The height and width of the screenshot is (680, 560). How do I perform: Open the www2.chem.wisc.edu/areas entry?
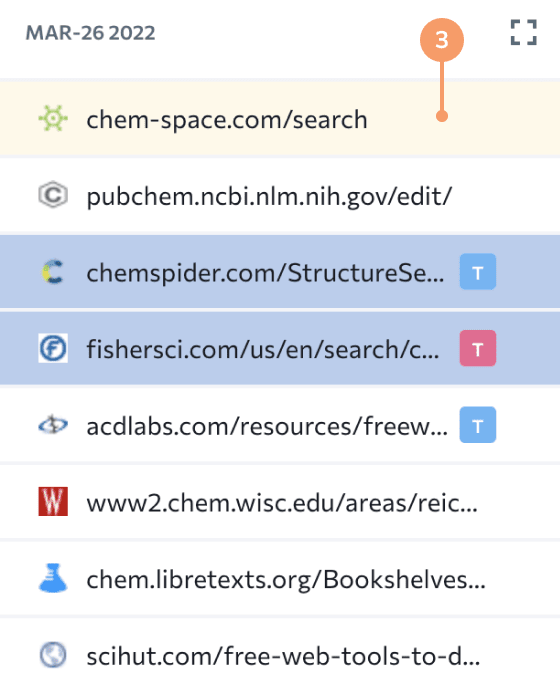coord(282,502)
